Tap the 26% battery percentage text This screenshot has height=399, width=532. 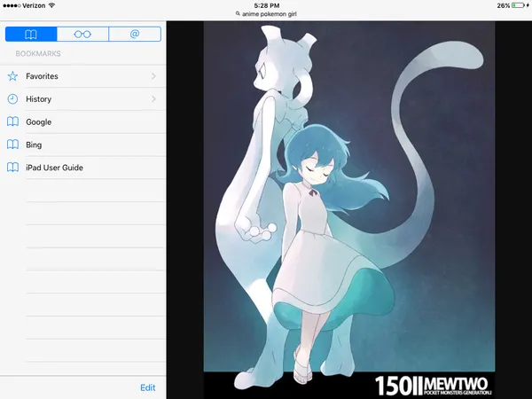(504, 5)
